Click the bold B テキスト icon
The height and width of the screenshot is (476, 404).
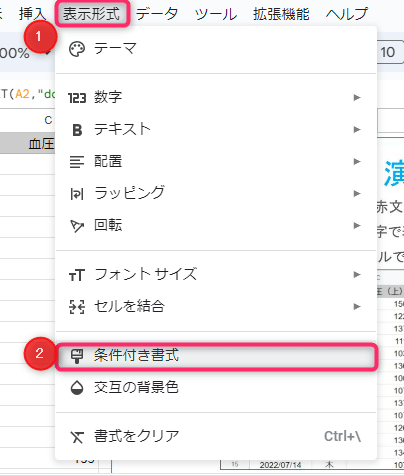tap(77, 130)
